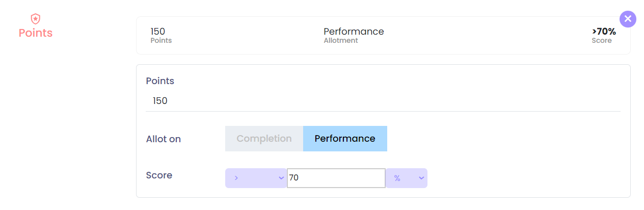644x210 pixels.
Task: Click the grey Score caption in summary
Action: [x=601, y=41]
